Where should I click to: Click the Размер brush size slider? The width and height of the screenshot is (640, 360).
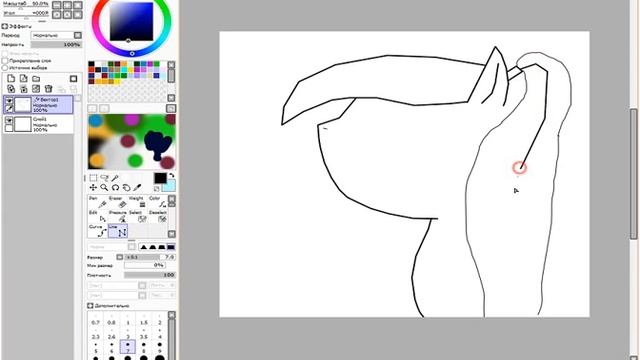point(150,257)
